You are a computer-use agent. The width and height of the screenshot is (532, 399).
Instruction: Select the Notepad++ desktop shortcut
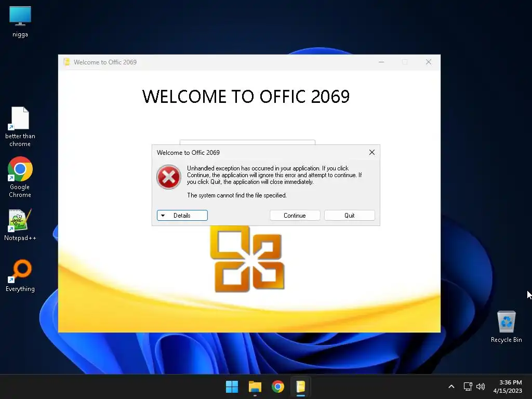point(20,224)
